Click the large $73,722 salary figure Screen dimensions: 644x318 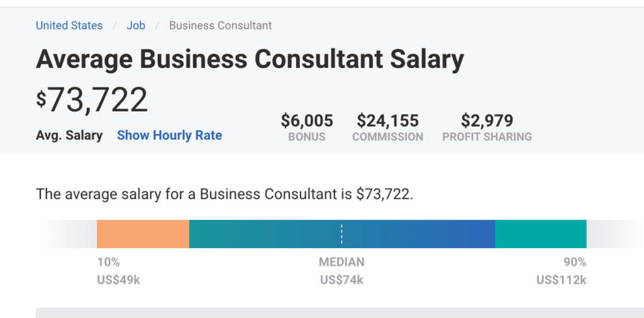92,99
